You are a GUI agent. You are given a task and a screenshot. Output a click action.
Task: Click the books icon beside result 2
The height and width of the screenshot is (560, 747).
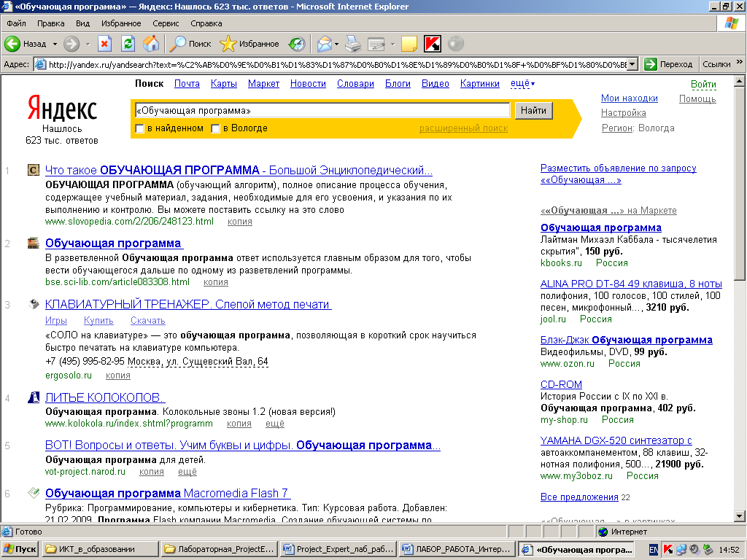34,244
